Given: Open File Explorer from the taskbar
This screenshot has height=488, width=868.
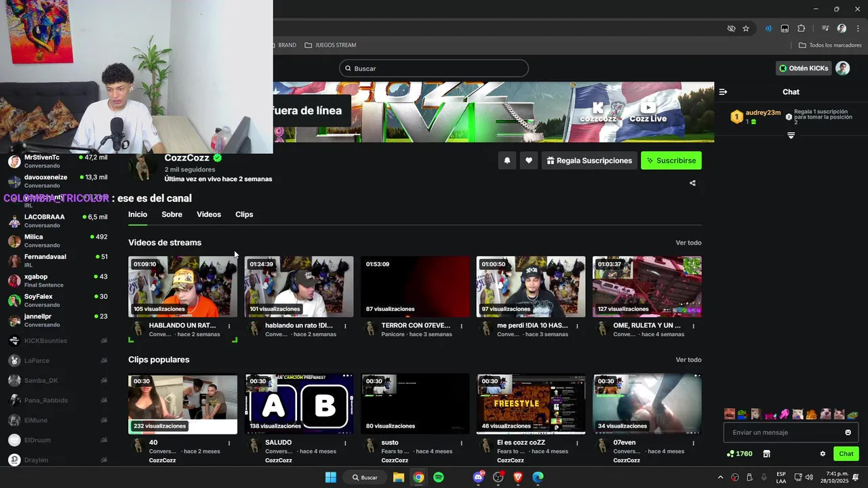Looking at the screenshot, I should pos(399,477).
